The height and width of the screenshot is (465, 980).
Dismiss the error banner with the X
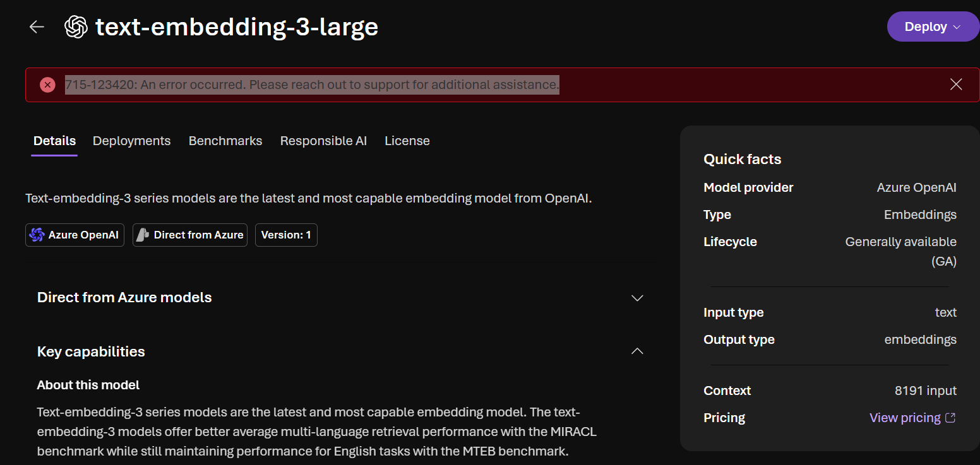tap(956, 85)
